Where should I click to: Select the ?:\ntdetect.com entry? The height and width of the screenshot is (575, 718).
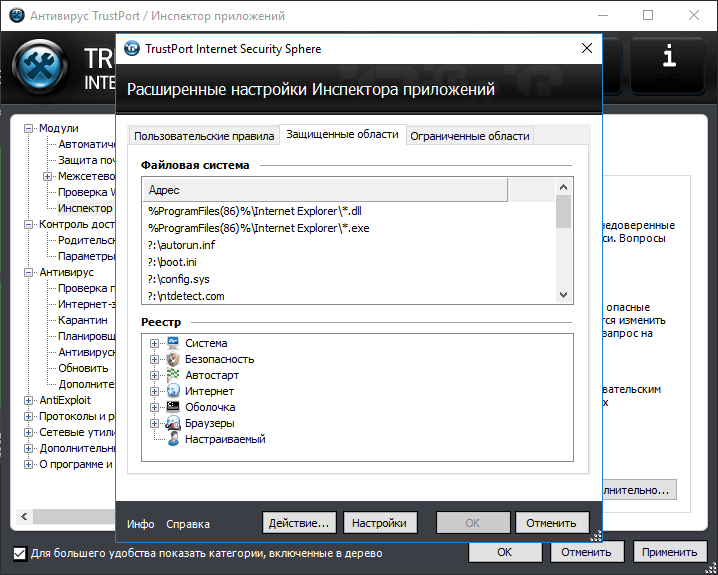pyautogui.click(x=186, y=296)
